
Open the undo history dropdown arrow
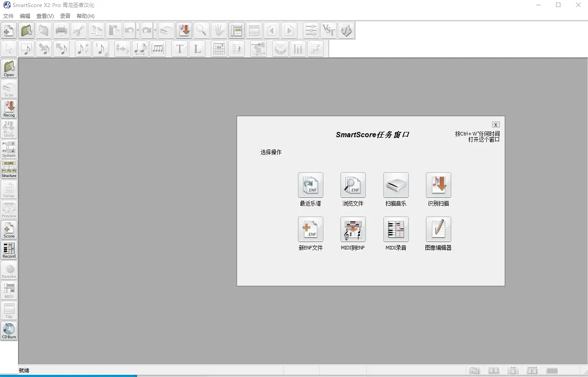(x=138, y=31)
